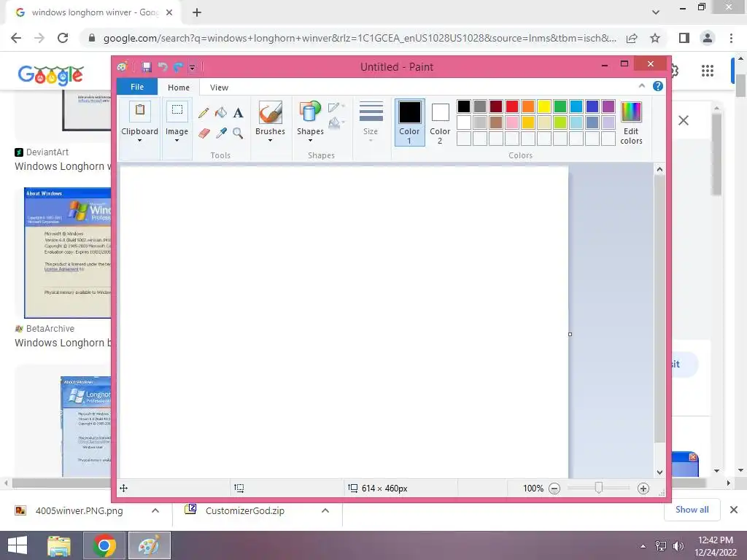Open the Customize Quick Access Toolbar dropdown

(192, 68)
